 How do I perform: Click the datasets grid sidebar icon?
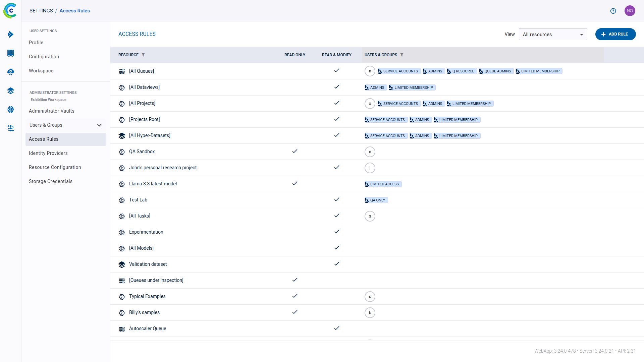click(x=10, y=53)
